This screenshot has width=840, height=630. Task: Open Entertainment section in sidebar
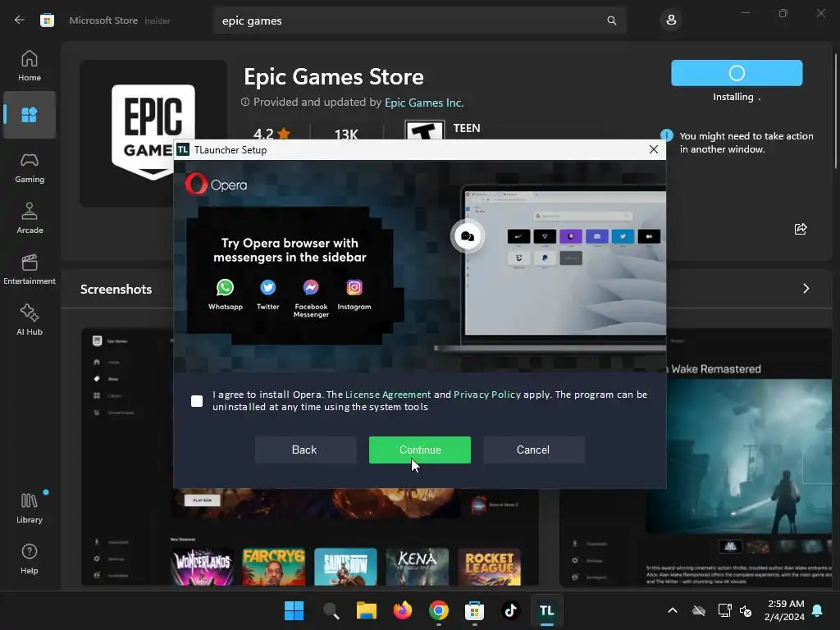click(x=30, y=269)
